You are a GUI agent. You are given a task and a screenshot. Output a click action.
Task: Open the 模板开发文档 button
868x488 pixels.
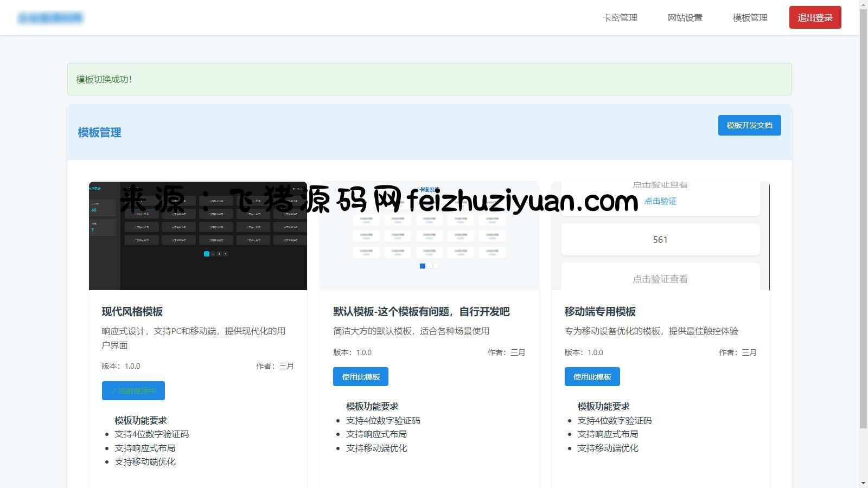coord(749,125)
